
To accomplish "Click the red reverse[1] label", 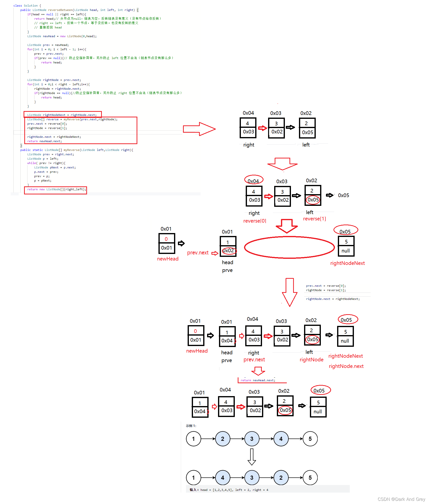I will coord(314,219).
